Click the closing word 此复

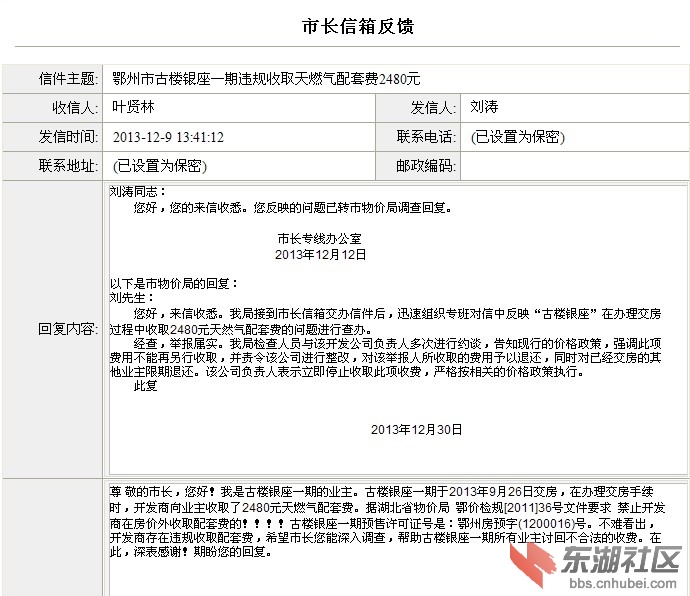pos(146,386)
